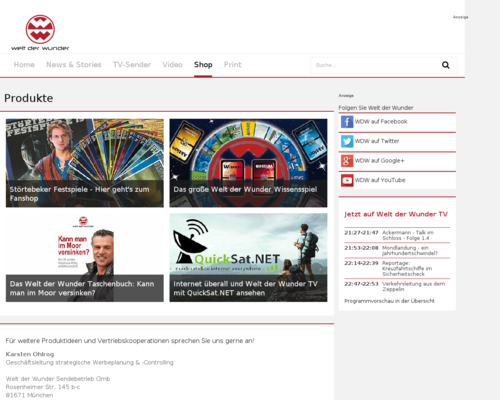Go to the Home menu item
The height and width of the screenshot is (400, 500).
[x=24, y=65]
